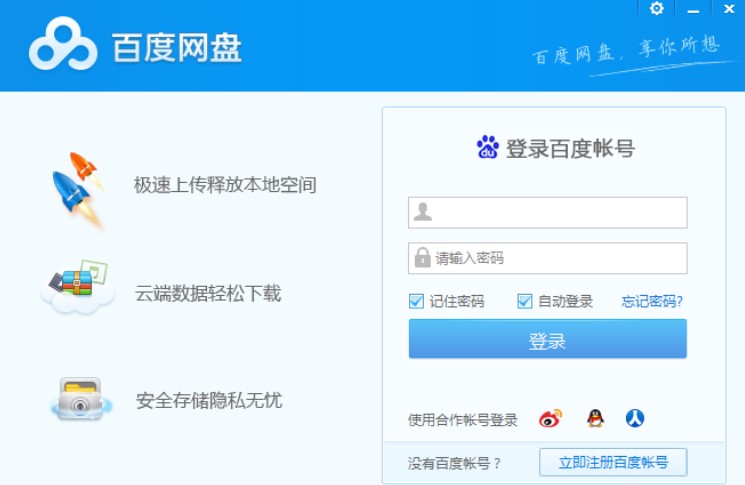Click the rocket upload feature icon
This screenshot has height=485, width=745.
78,190
